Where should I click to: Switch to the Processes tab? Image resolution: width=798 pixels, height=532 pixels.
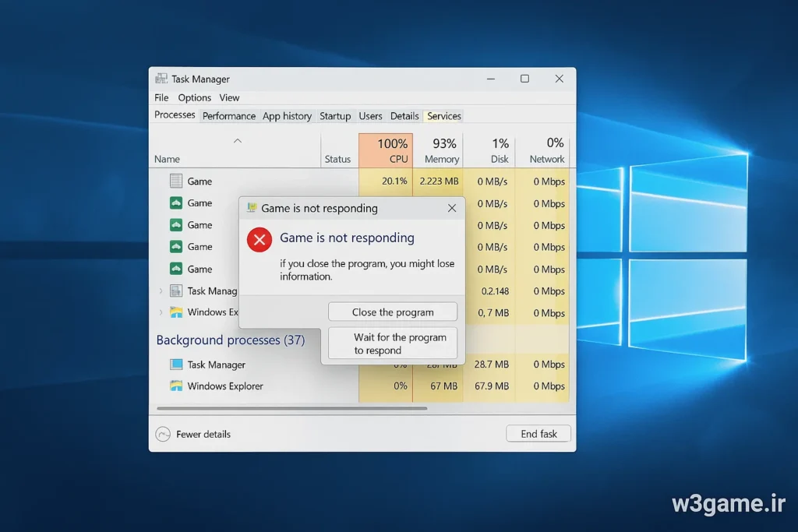point(175,115)
